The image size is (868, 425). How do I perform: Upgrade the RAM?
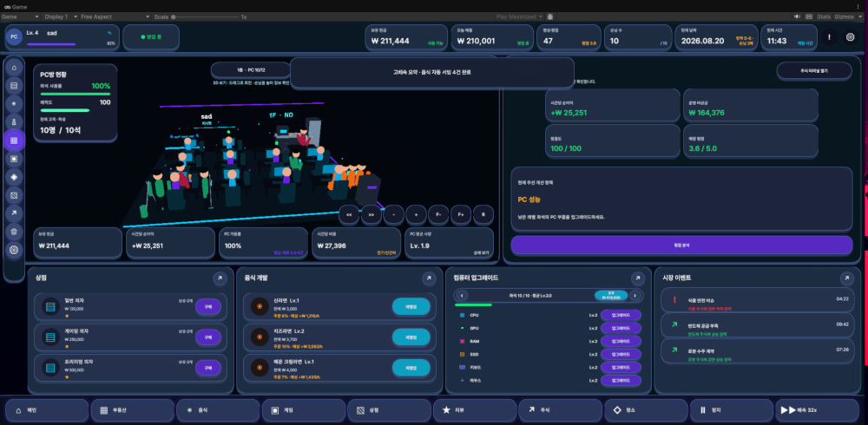pos(621,342)
